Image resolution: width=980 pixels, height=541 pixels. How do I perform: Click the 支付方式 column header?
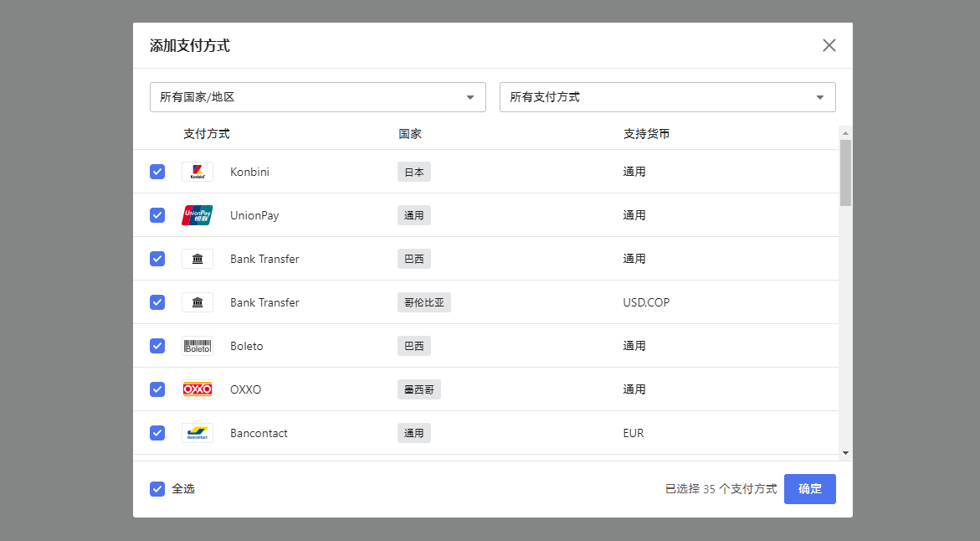coord(206,134)
